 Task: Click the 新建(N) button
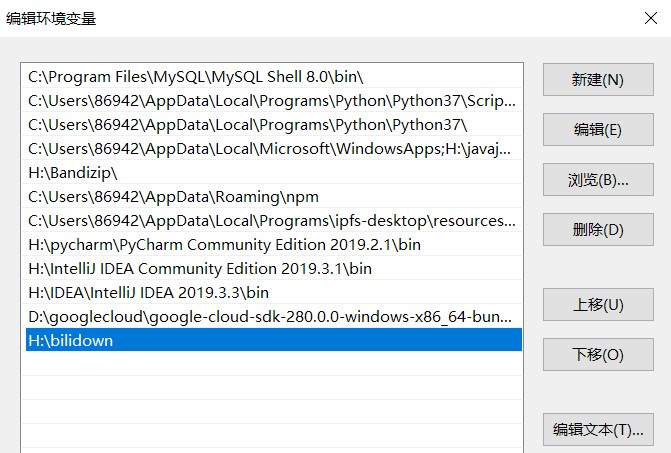(x=598, y=80)
